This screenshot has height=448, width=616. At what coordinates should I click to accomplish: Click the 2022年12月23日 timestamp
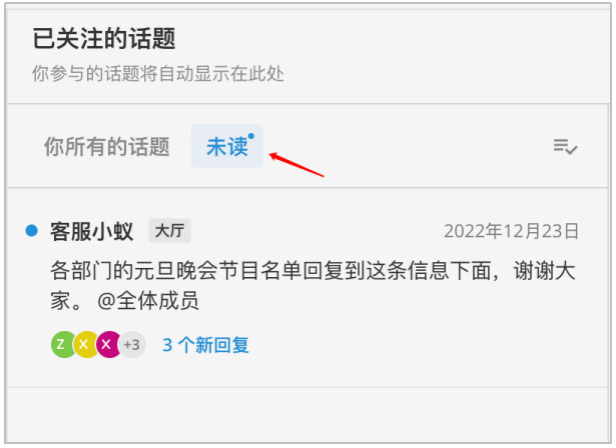511,231
